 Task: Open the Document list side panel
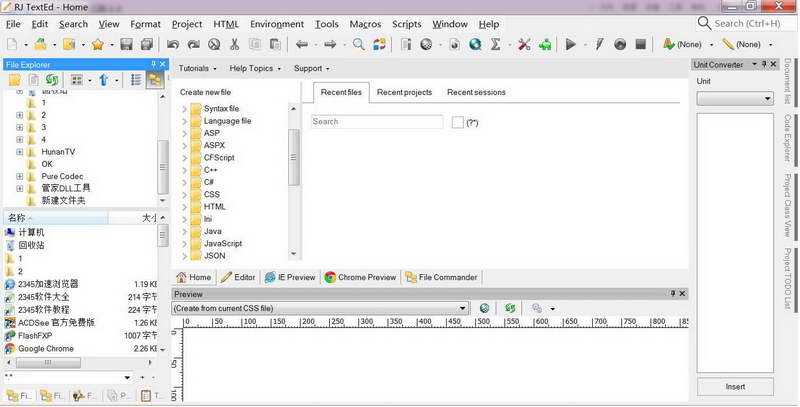pos(788,81)
